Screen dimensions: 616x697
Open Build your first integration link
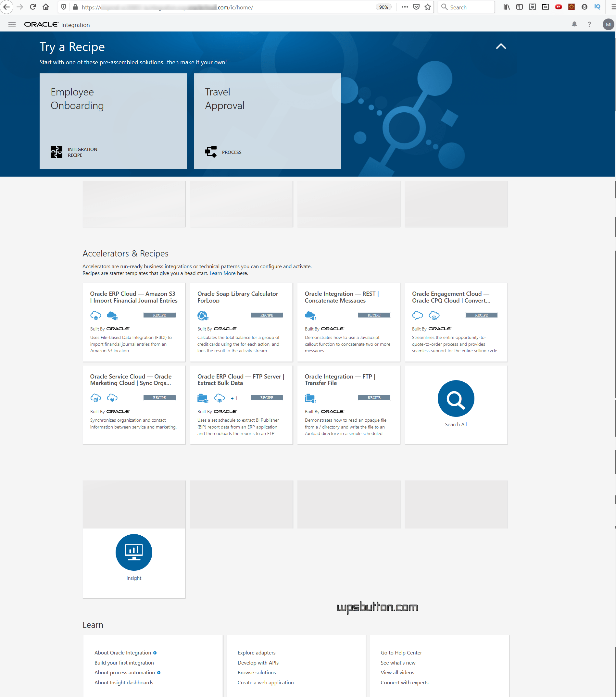click(124, 663)
